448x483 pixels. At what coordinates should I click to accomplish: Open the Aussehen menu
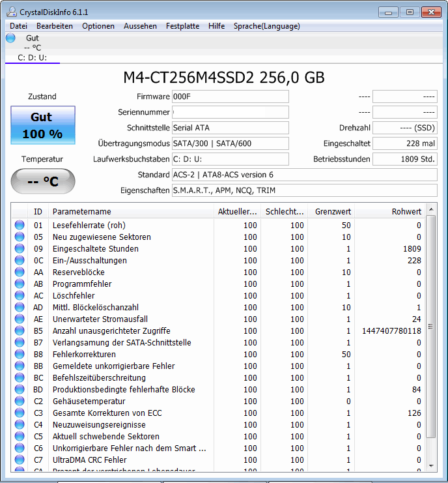[x=140, y=26]
